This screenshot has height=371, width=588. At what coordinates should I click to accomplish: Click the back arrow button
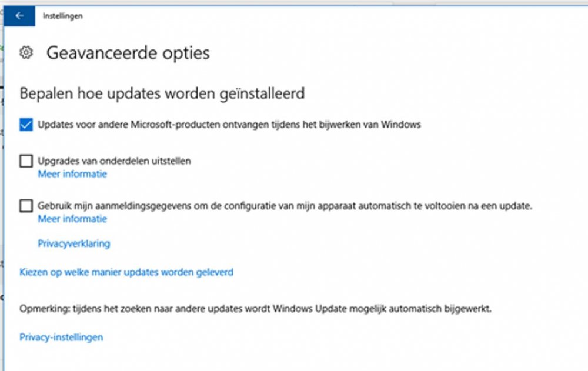tap(19, 16)
